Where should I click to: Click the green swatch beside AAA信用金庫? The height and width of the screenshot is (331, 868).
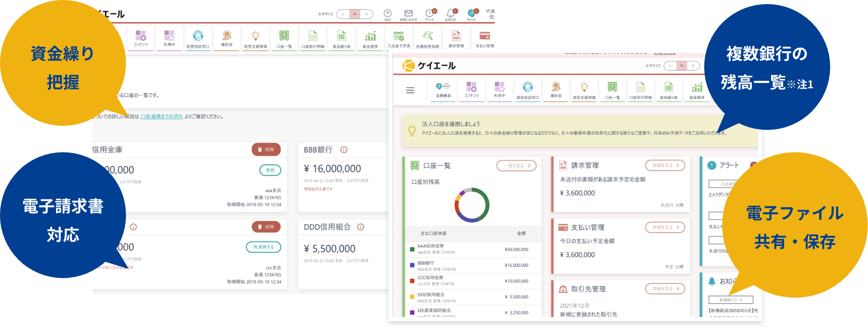(412, 249)
